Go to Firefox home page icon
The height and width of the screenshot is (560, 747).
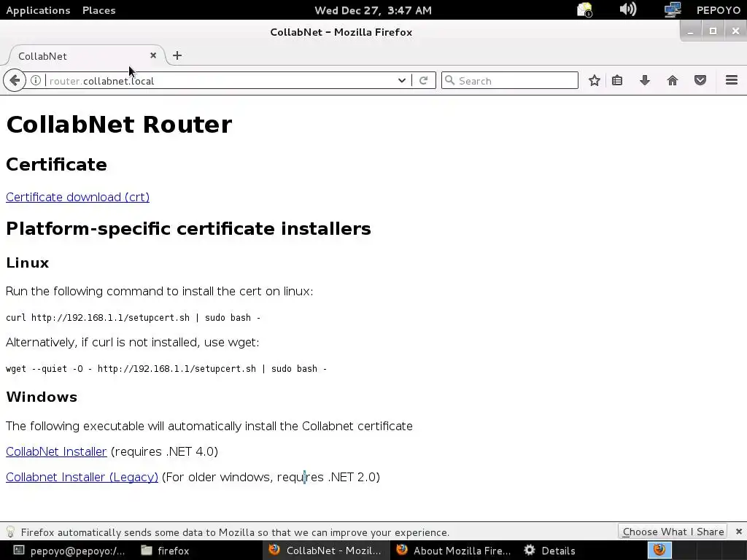pyautogui.click(x=672, y=80)
